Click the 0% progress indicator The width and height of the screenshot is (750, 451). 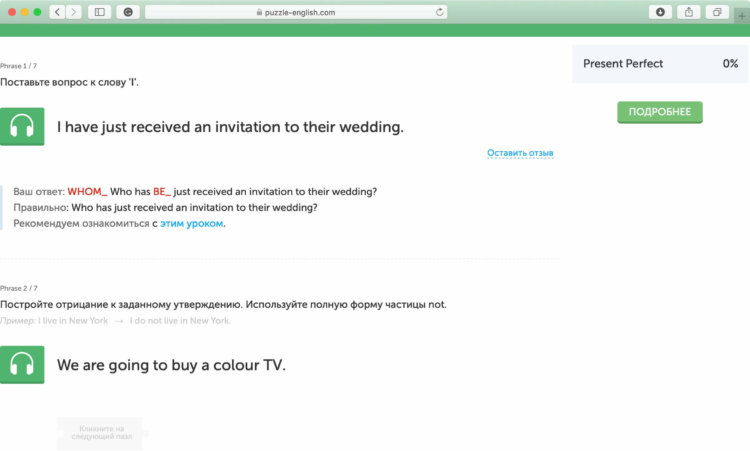point(730,64)
